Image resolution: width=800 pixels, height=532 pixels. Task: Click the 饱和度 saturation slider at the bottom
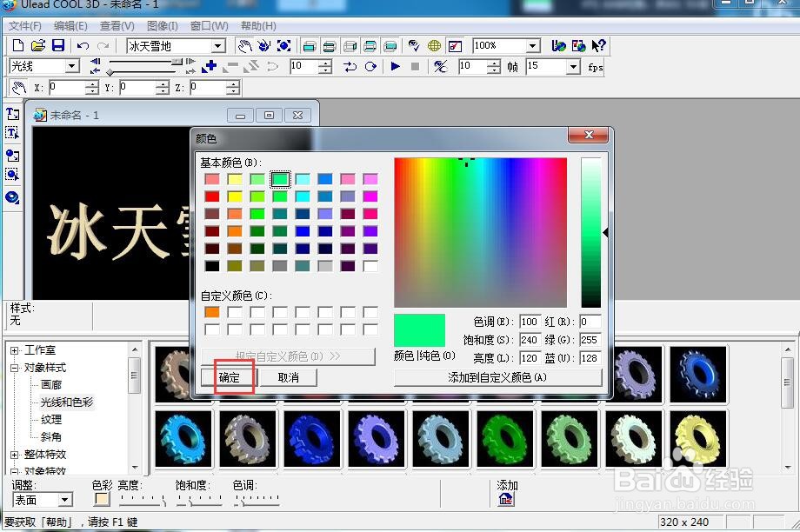199,500
